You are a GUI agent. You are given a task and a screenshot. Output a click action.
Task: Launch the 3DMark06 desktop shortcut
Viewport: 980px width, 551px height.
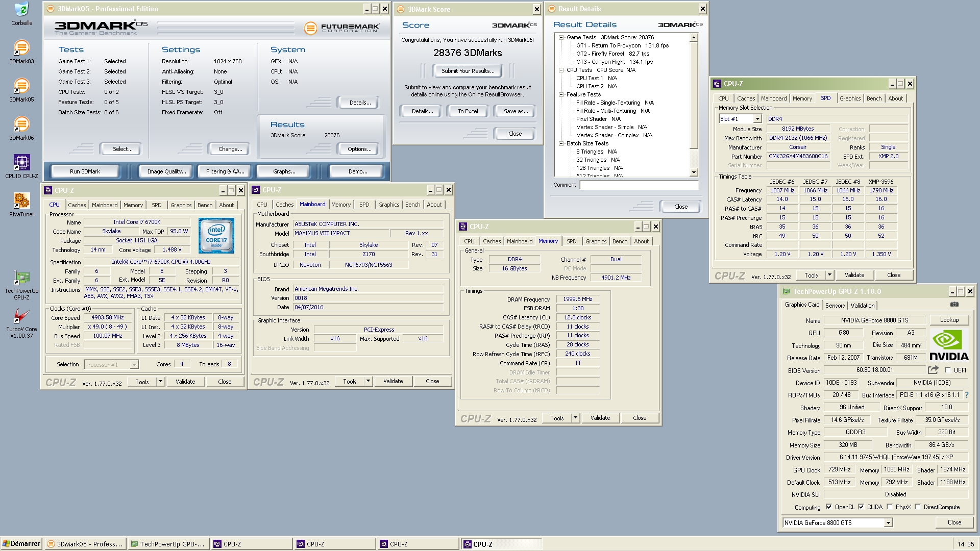21,128
